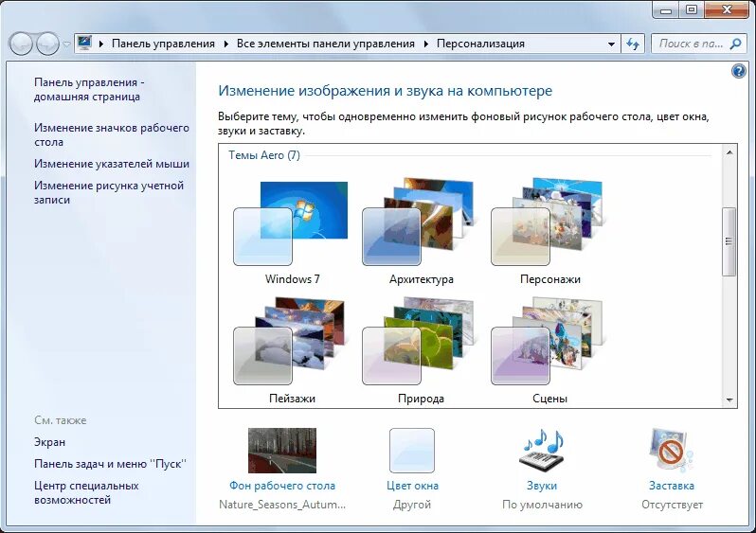Click the Цвет окна link
Screen dimensions: 756x533
click(412, 486)
